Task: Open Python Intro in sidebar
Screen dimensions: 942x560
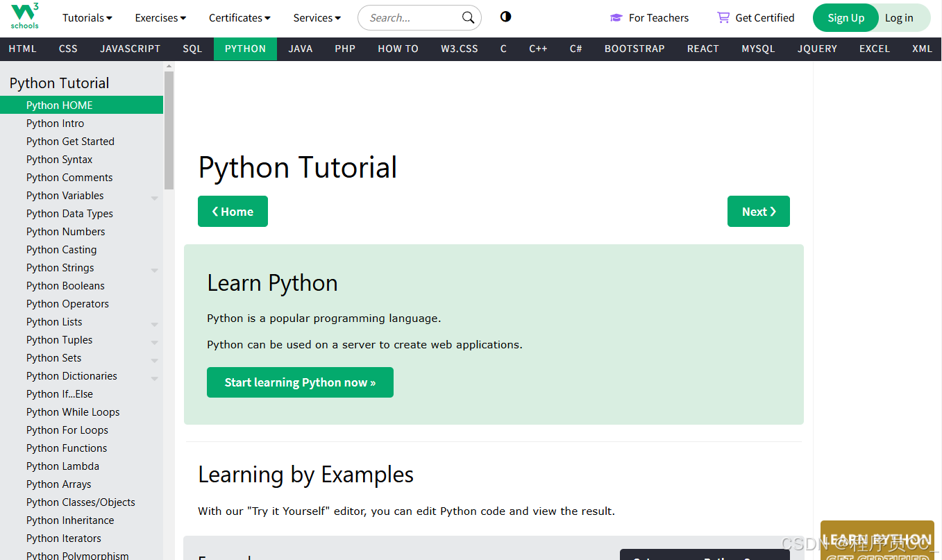Action: coord(82,124)
